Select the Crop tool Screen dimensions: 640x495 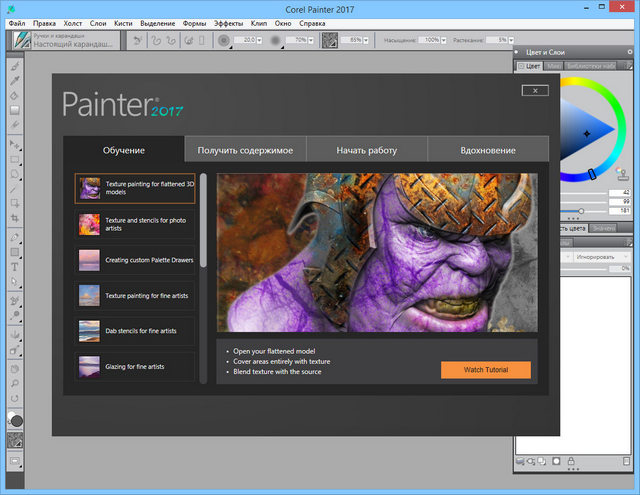point(15,216)
